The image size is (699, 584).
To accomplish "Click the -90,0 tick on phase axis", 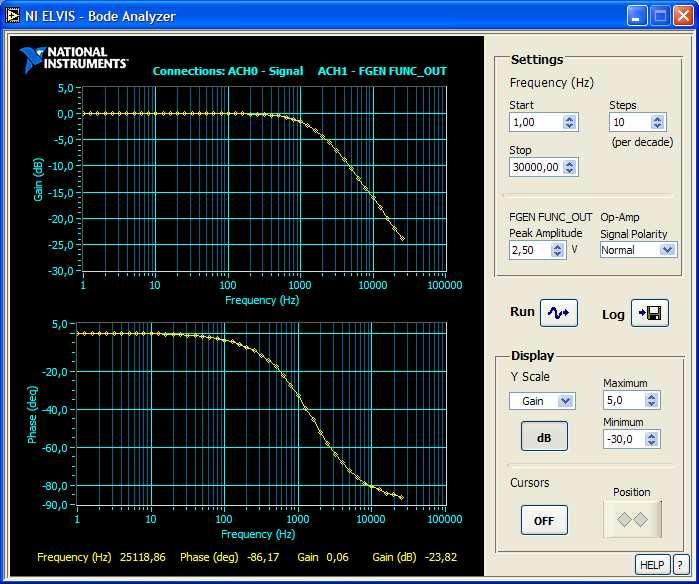I will pyautogui.click(x=55, y=505).
